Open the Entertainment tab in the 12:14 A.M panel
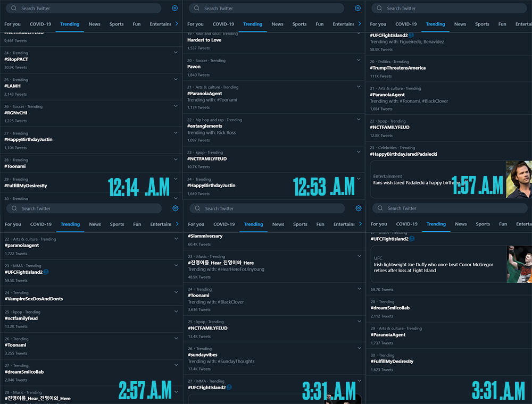This screenshot has height=404, width=532. click(x=160, y=24)
